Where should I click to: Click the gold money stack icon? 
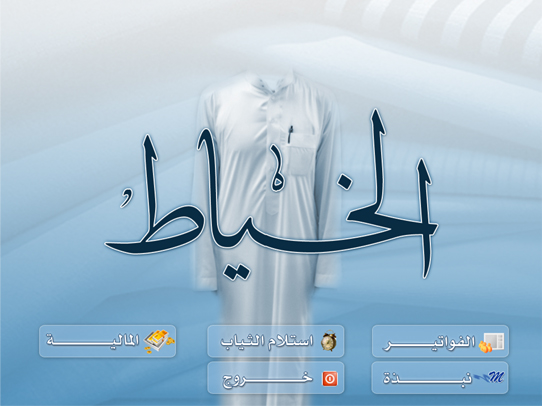click(159, 341)
